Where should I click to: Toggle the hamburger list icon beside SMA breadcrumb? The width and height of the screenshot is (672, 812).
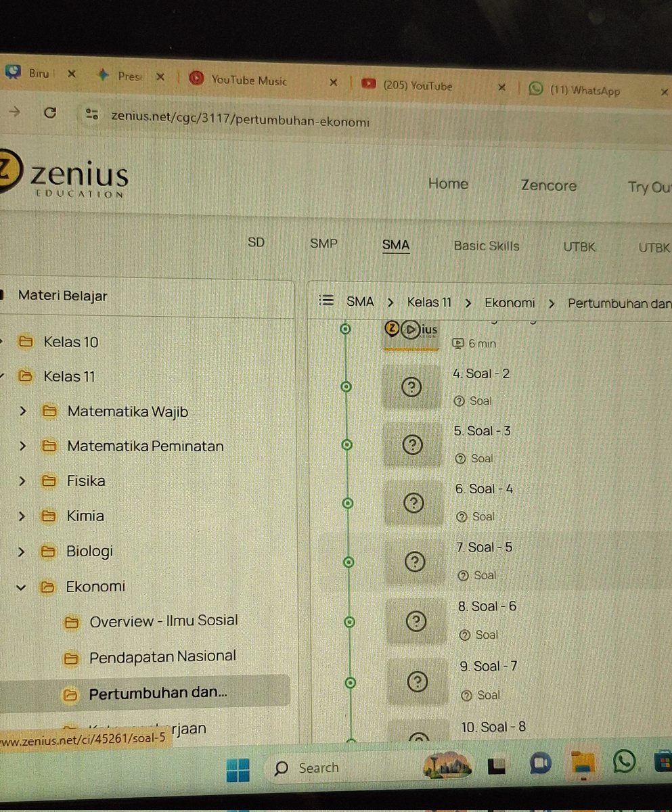click(327, 300)
